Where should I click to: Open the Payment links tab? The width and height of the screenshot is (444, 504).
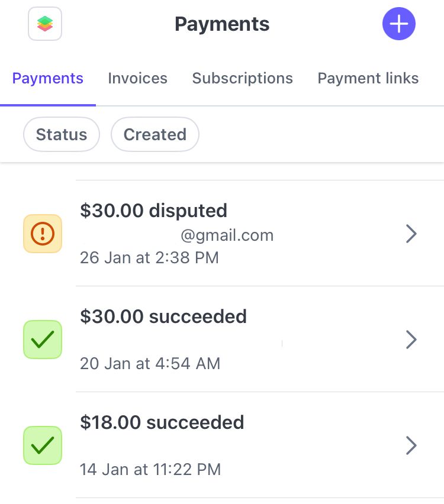[368, 79]
